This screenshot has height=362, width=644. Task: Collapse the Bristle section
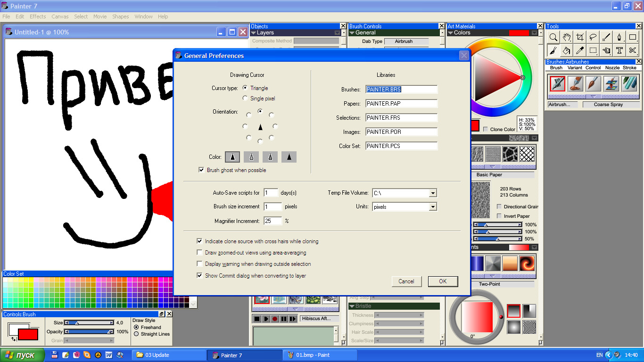(x=352, y=306)
